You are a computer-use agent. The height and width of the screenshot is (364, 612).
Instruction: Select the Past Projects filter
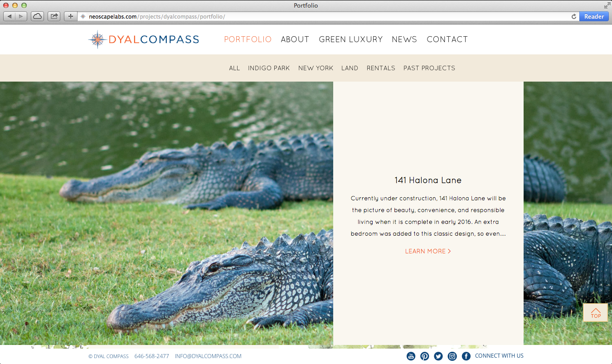pyautogui.click(x=429, y=68)
